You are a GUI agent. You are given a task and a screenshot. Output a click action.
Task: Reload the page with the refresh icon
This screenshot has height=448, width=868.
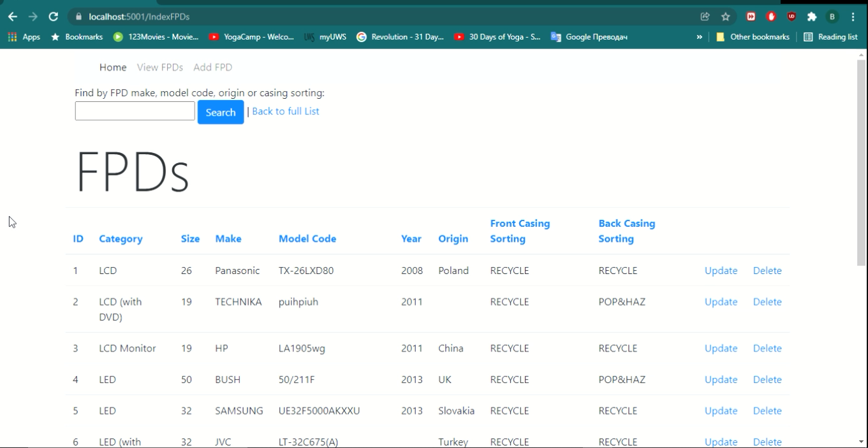(54, 17)
